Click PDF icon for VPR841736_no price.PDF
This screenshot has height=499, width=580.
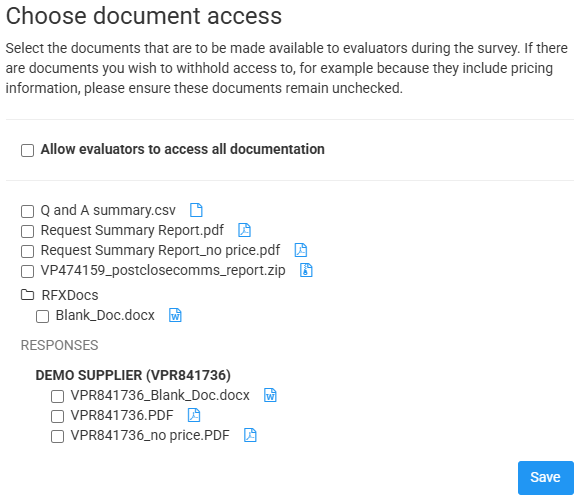[250, 435]
